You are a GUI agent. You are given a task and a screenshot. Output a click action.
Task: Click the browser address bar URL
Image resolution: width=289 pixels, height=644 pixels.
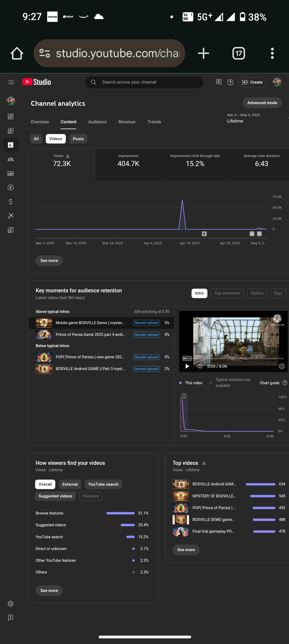[x=118, y=53]
